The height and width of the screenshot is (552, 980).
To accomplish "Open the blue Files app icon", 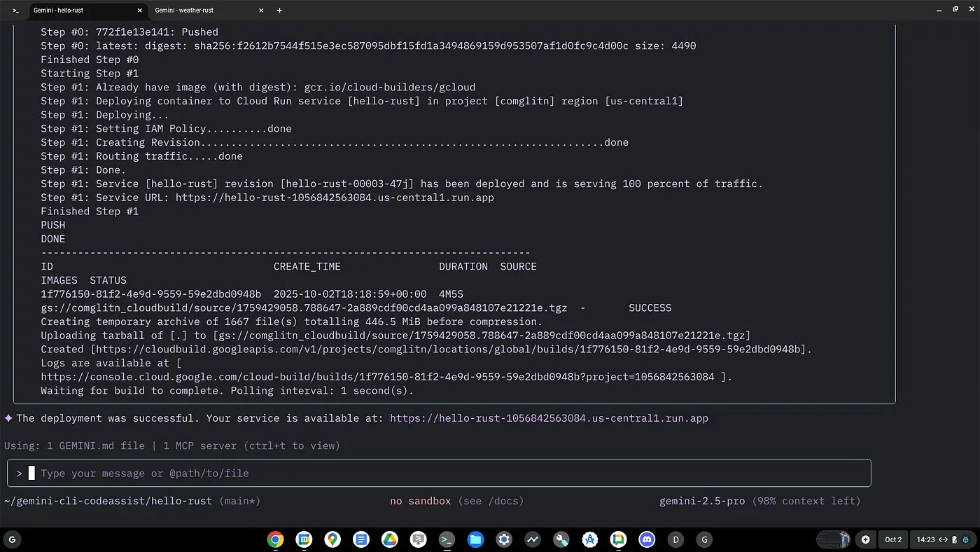I will (475, 539).
